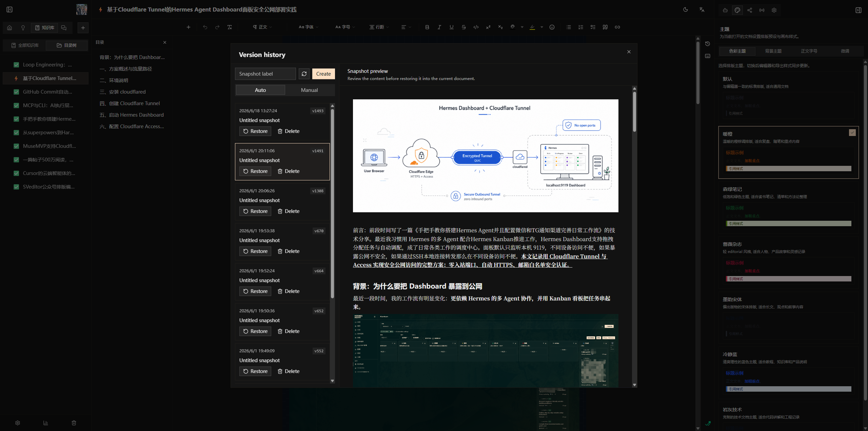Close the Version history dialog
This screenshot has width=868, height=431.
point(629,52)
